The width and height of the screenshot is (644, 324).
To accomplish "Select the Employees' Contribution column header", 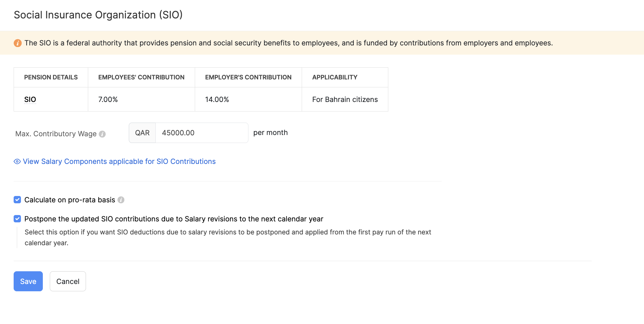I will point(141,77).
